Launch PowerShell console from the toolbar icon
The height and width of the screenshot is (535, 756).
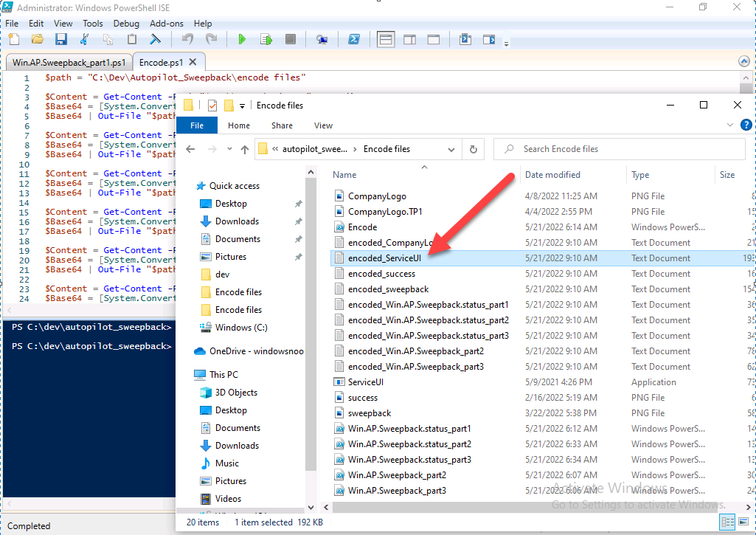(x=354, y=39)
